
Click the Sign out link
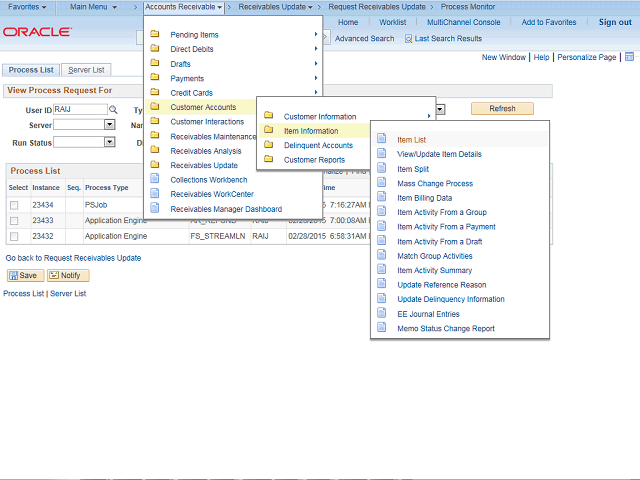[x=615, y=22]
